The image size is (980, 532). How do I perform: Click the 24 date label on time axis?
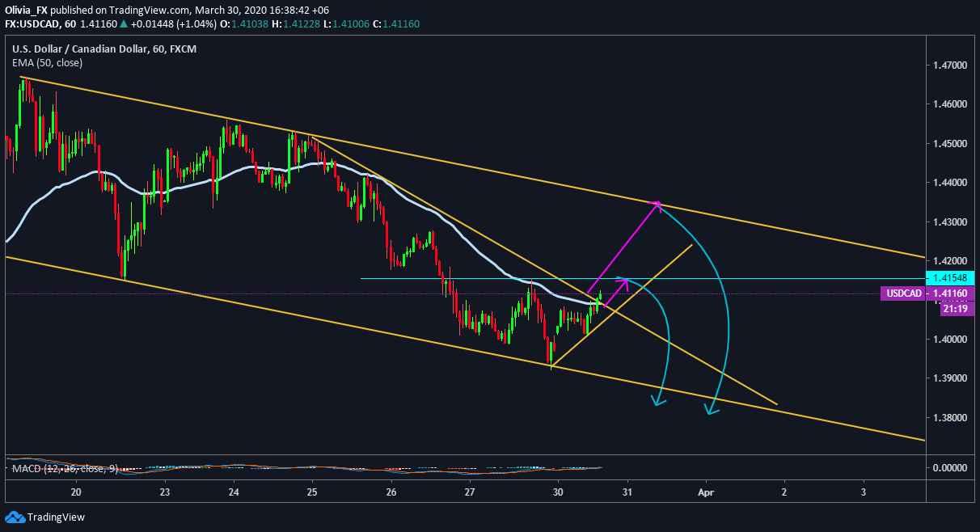234,492
